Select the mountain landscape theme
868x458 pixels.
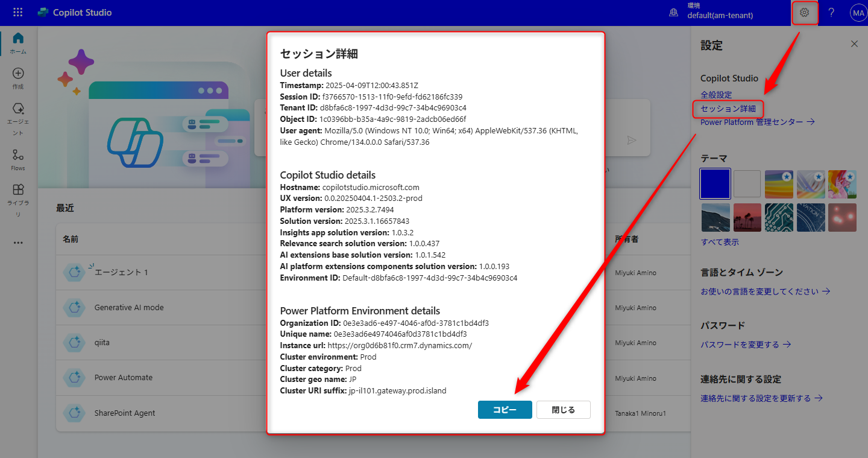pos(715,217)
